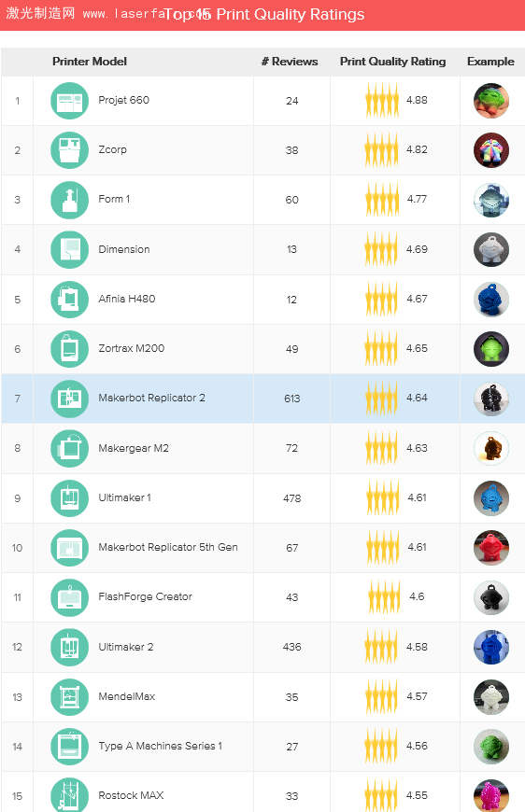525x812 pixels.
Task: View the Projet 660 green example print
Action: click(491, 101)
